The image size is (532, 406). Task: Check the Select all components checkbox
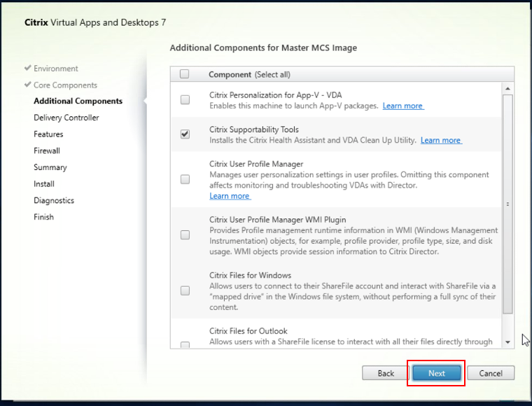185,74
